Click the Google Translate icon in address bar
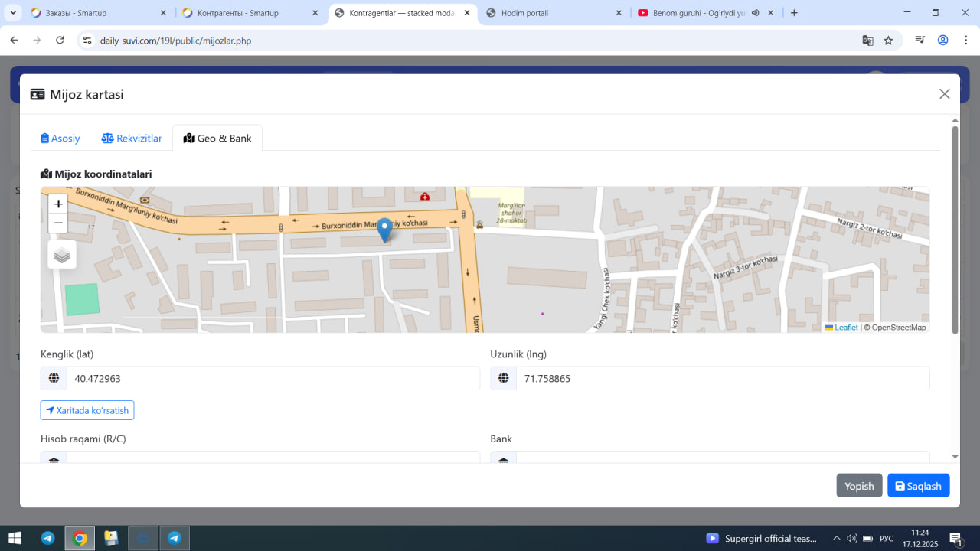Image resolution: width=980 pixels, height=551 pixels. (x=867, y=41)
